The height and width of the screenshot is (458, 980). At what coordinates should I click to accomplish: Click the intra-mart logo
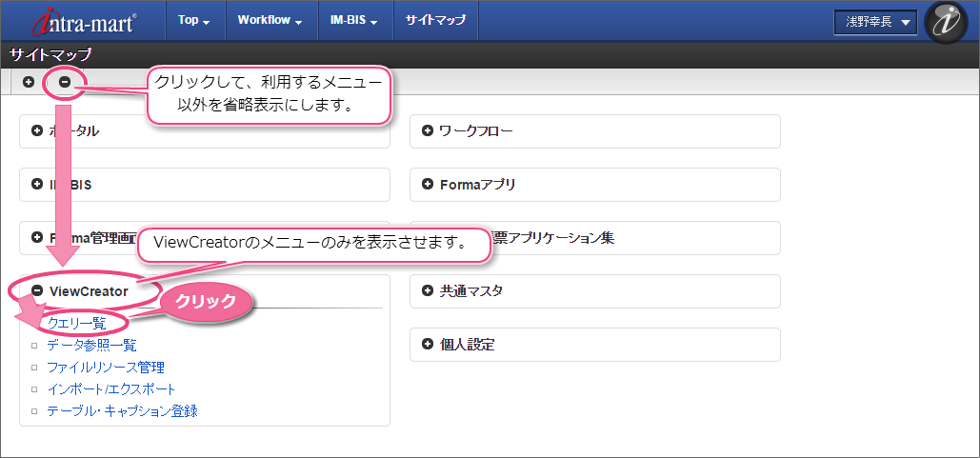point(85,21)
